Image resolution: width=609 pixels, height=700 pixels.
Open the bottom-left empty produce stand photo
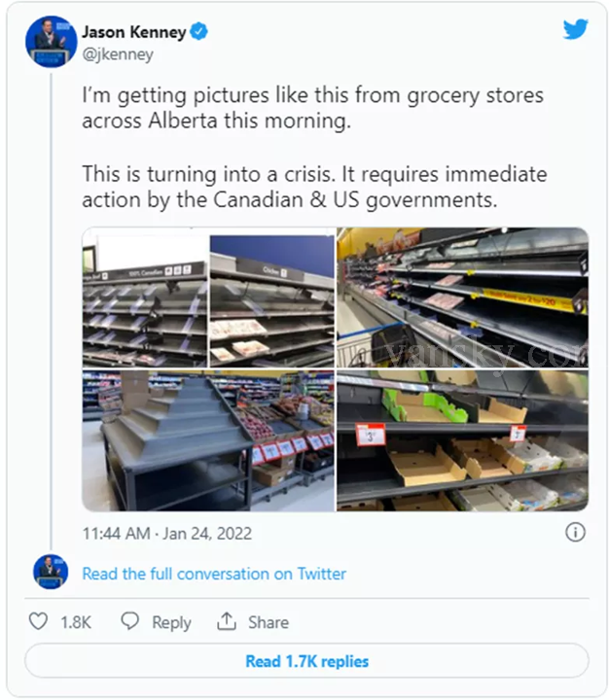207,440
